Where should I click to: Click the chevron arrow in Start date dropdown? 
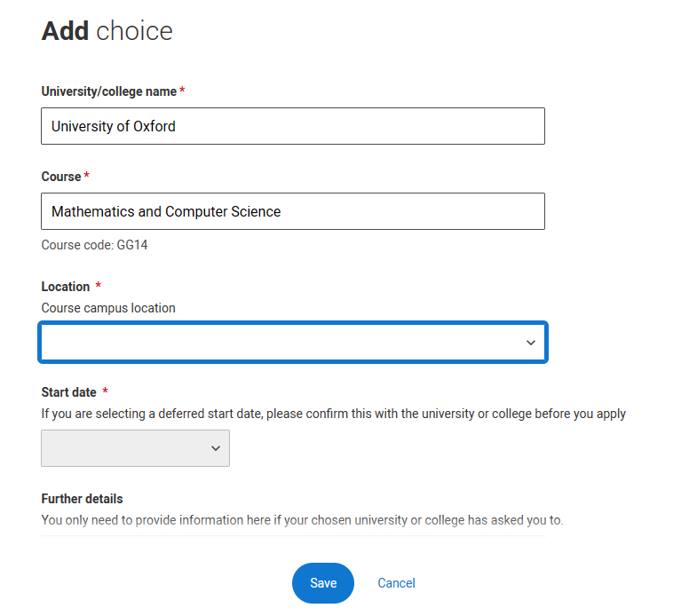pos(215,448)
